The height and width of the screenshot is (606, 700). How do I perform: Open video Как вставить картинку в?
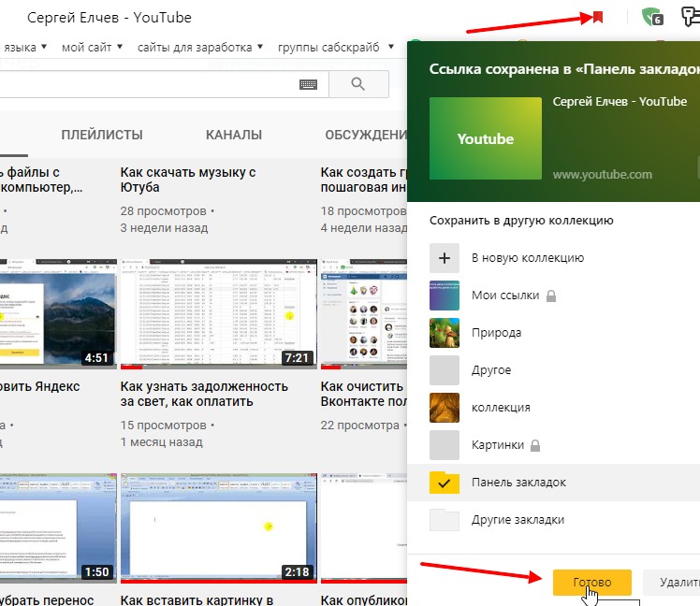point(197,600)
